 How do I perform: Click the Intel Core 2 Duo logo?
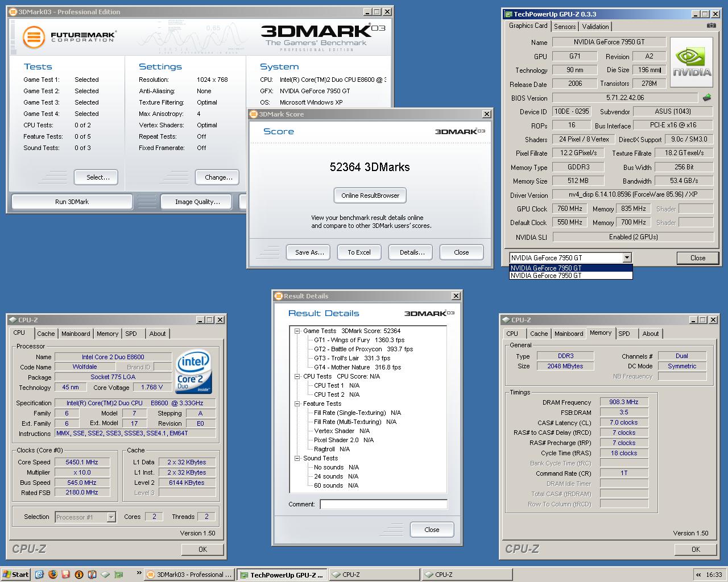(x=194, y=372)
